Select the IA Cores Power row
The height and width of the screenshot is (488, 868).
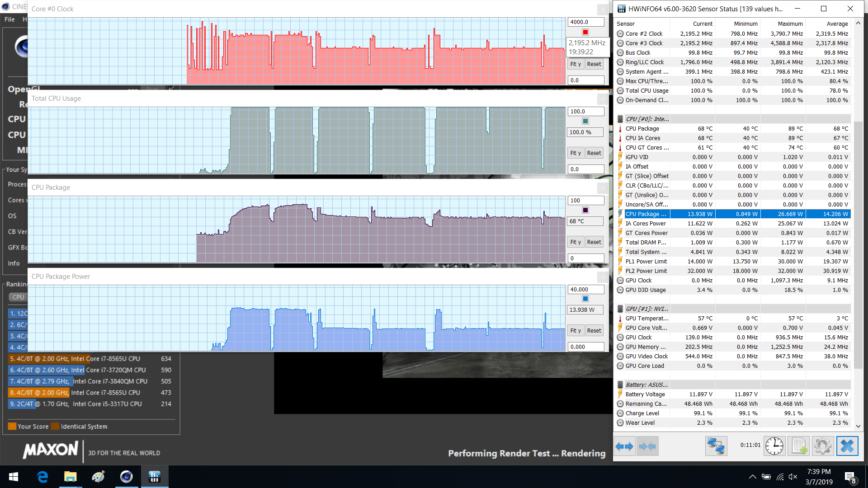click(x=733, y=224)
